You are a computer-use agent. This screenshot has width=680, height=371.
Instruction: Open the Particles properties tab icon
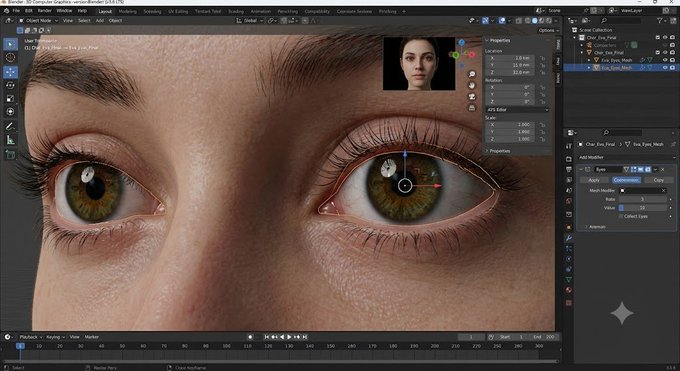pyautogui.click(x=569, y=249)
